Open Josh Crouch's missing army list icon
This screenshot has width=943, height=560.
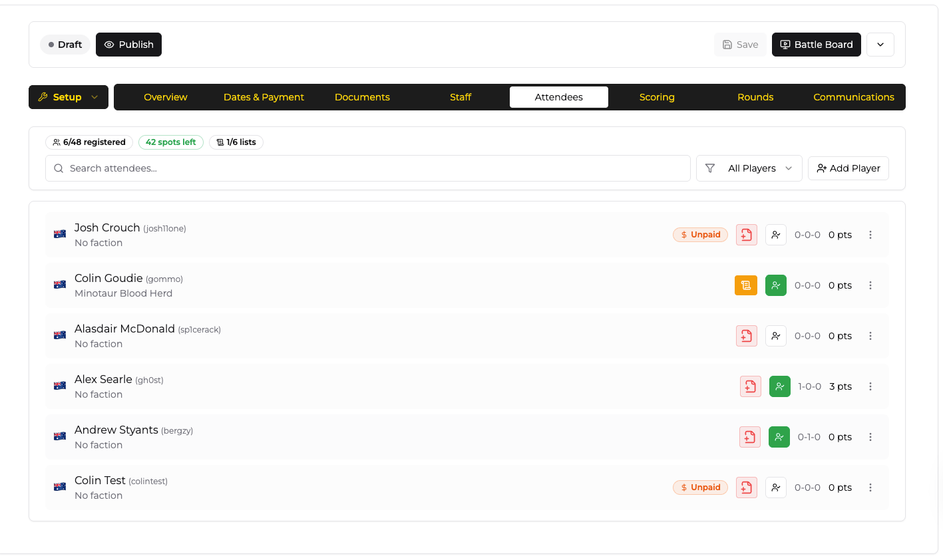tap(746, 235)
